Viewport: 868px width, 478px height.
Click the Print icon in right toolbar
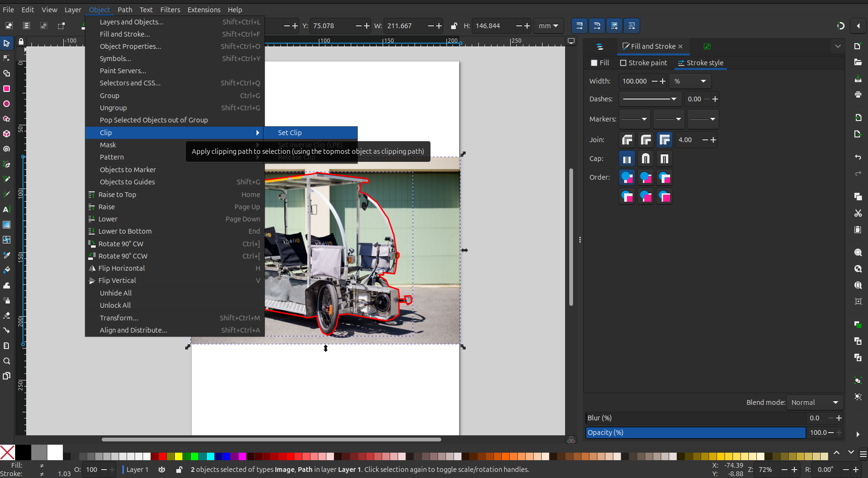point(858,94)
